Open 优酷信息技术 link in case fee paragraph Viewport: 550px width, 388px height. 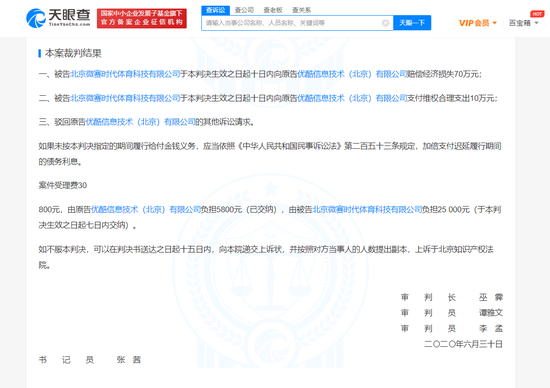pyautogui.click(x=146, y=209)
